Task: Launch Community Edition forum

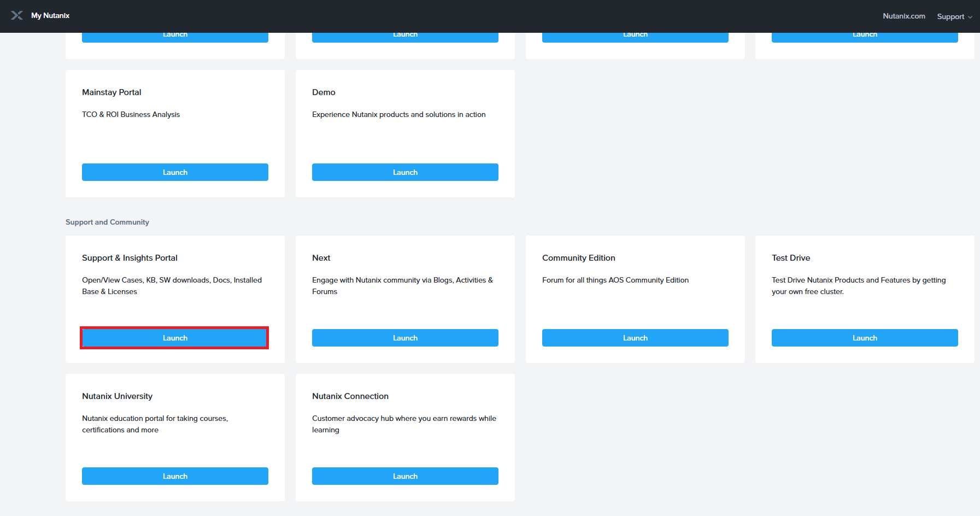Action: (635, 338)
